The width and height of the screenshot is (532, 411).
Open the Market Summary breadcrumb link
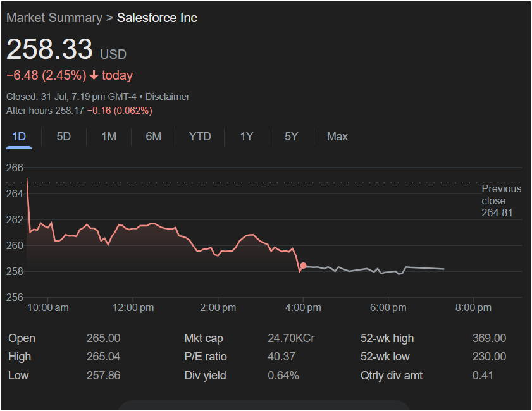click(x=54, y=18)
